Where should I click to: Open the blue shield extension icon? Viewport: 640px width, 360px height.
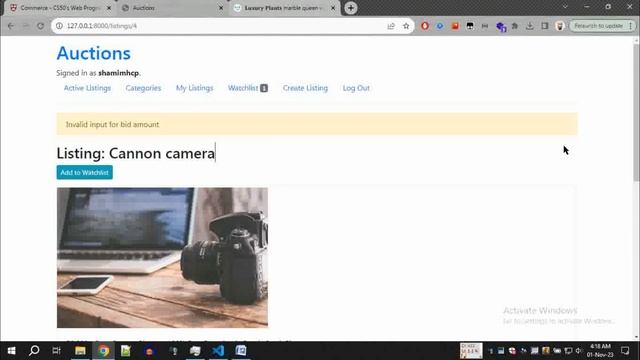tap(440, 26)
